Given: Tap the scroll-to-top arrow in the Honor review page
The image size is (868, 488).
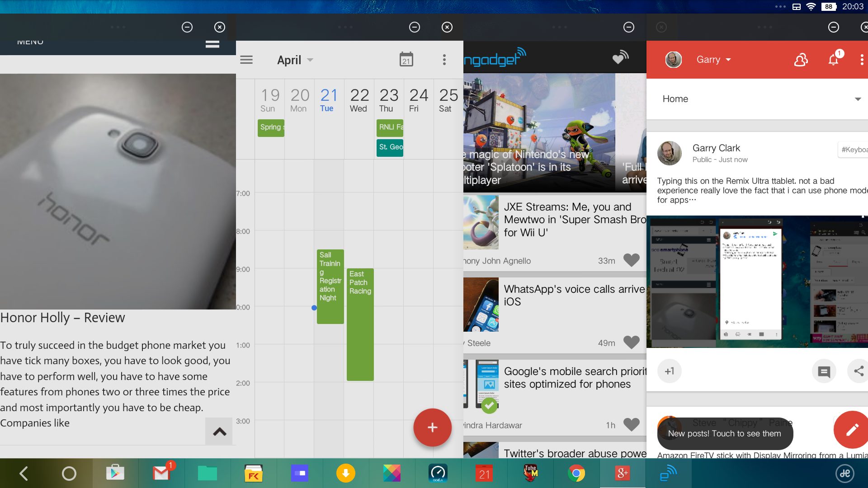Looking at the screenshot, I should click(219, 432).
